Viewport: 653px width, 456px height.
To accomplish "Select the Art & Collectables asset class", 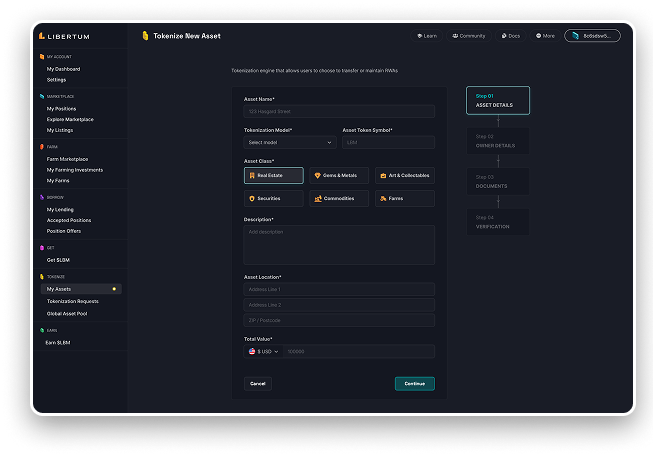I will click(x=405, y=175).
